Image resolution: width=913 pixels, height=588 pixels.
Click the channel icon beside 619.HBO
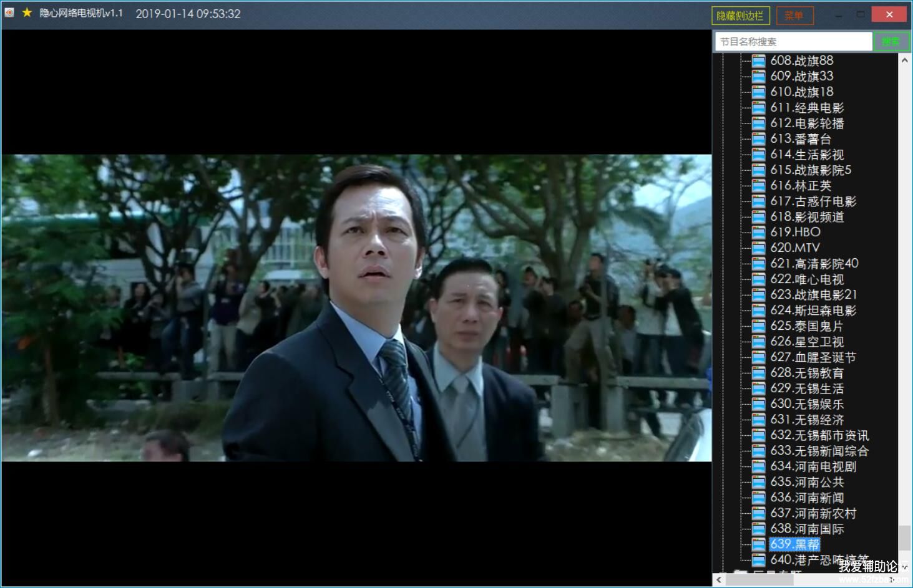[x=758, y=233]
